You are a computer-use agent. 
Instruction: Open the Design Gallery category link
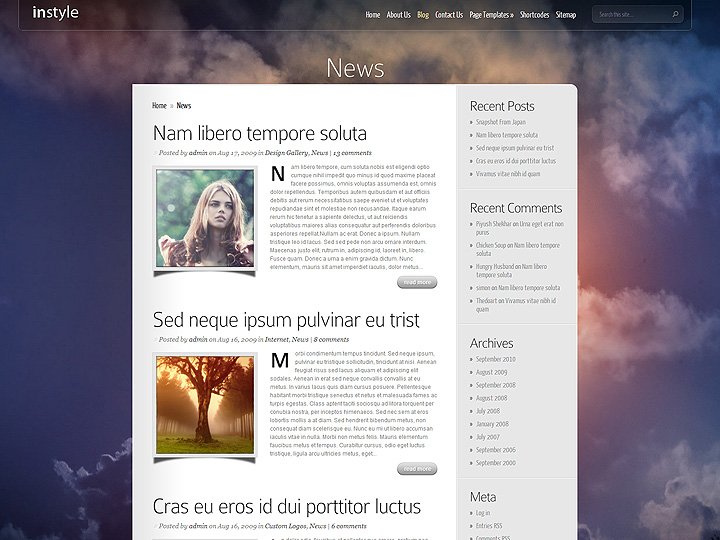286,153
